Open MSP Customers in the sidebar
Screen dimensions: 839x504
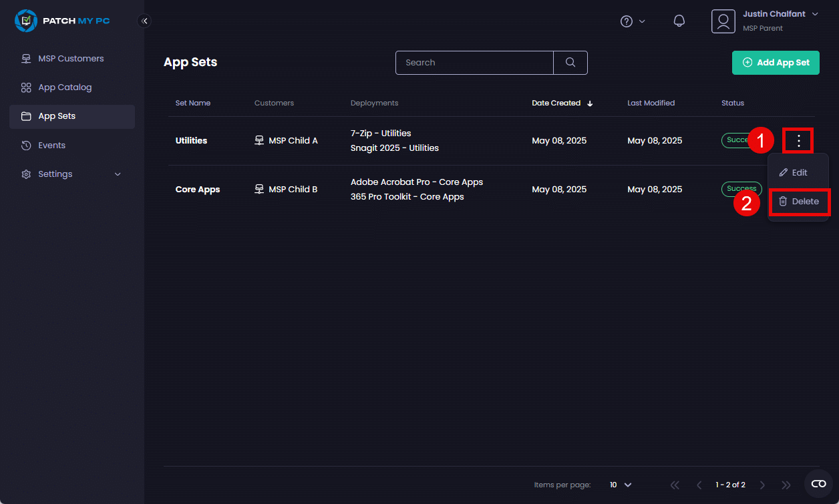[71, 59]
